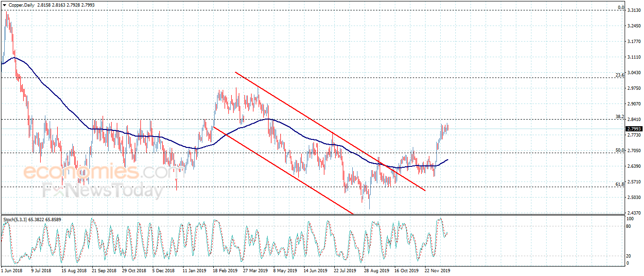Click the 100 level on stochastic axis
This screenshot has height=276, width=644.
[x=630, y=220]
